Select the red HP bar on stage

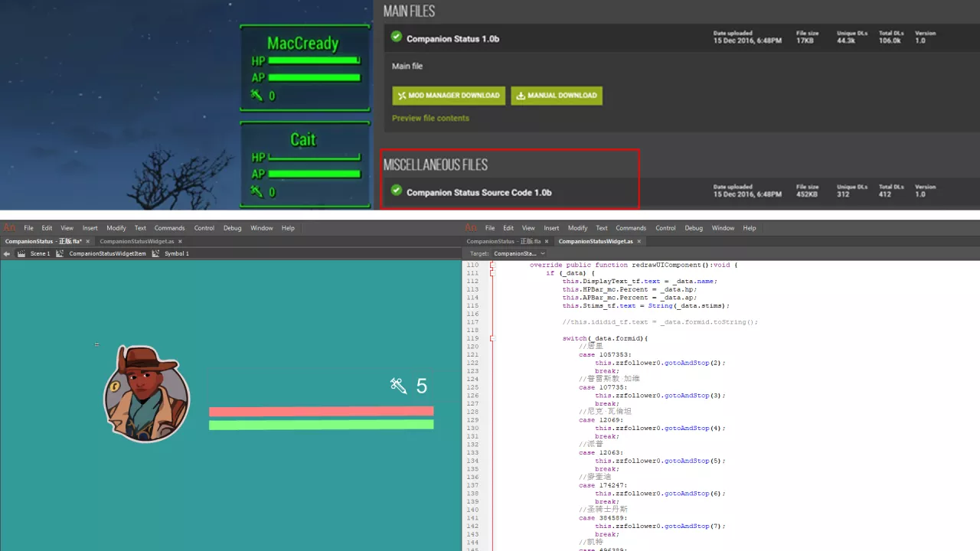point(322,412)
